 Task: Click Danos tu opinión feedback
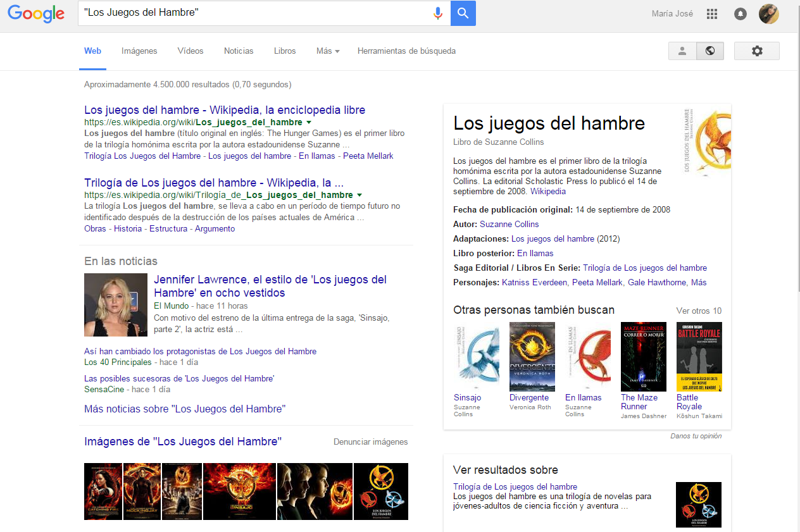pos(696,436)
